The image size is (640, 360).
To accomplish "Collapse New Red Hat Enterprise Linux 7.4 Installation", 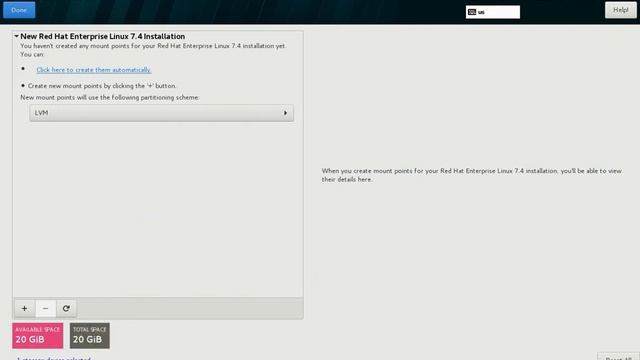I will click(x=16, y=36).
